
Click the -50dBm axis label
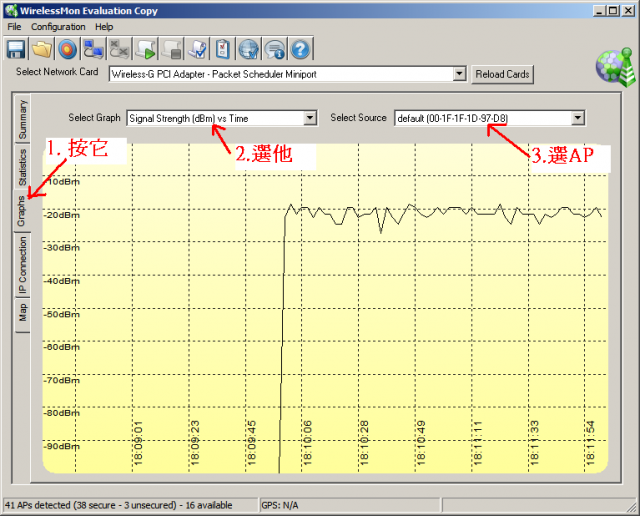(62, 314)
